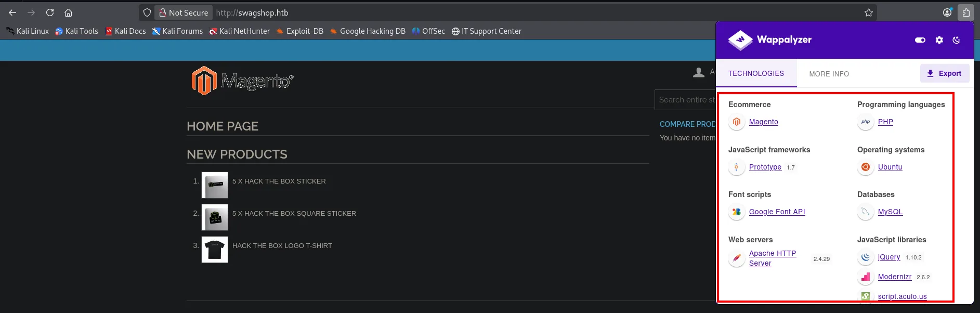Click the Ubuntu logo icon

tap(866, 167)
